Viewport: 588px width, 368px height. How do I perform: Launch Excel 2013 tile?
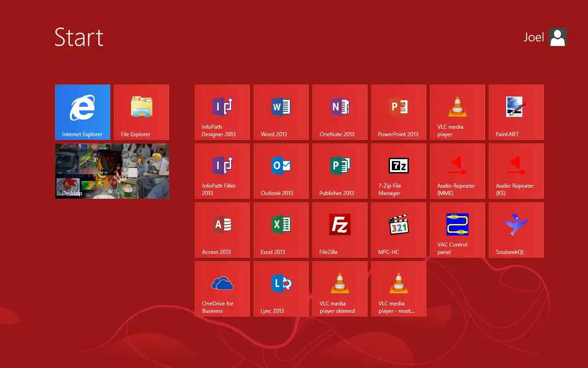(281, 230)
